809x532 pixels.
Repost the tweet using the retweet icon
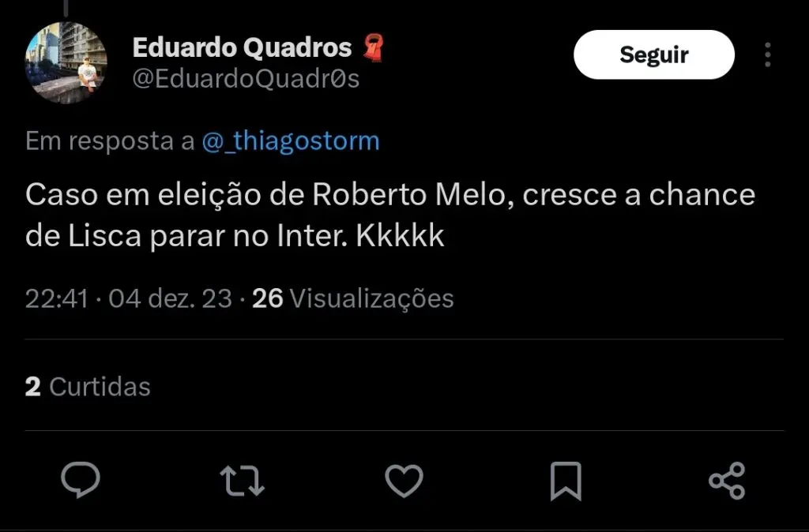(x=242, y=480)
